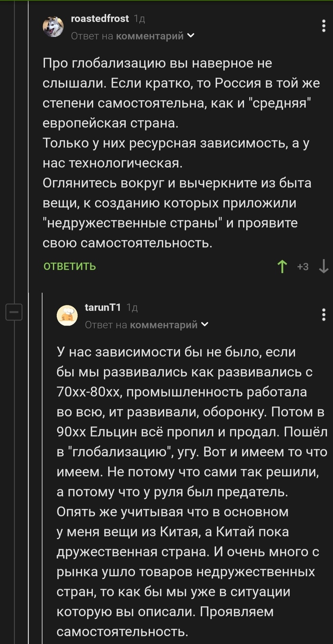Click the vertical thread line beside tarunT1's text

pos(42,476)
